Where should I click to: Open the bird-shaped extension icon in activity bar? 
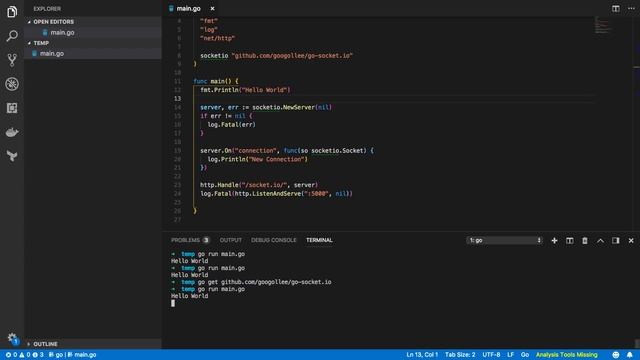click(12, 156)
